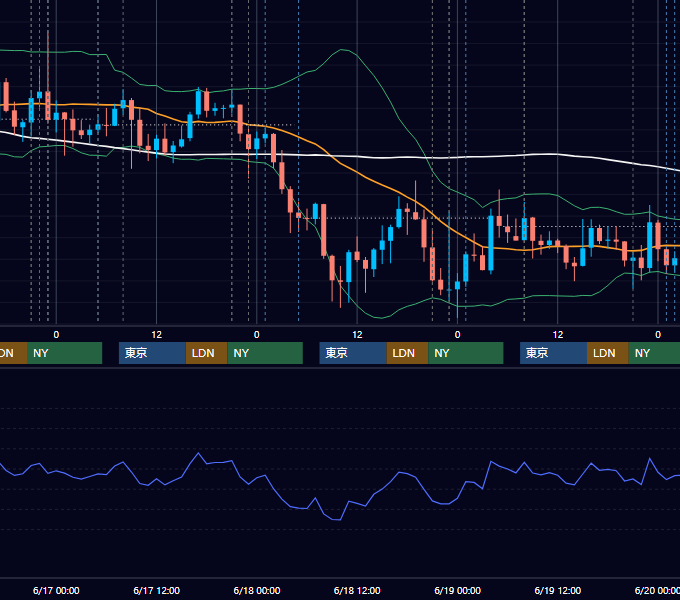Select the 東京 session block on 6/19

point(553,353)
